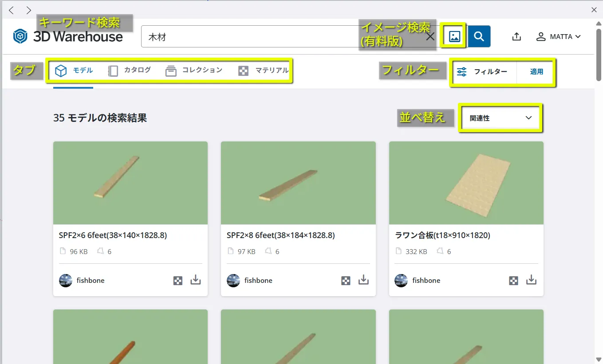Click the 97 KB file size text
The image size is (603, 364).
coord(247,252)
